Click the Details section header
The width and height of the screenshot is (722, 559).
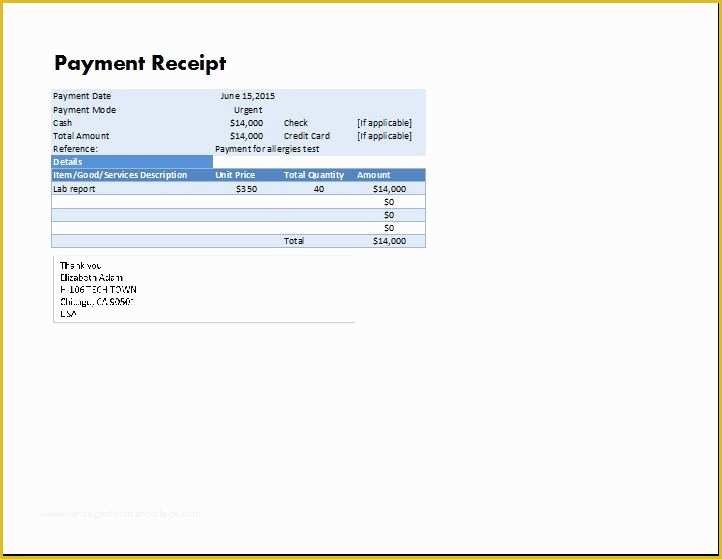pos(132,162)
